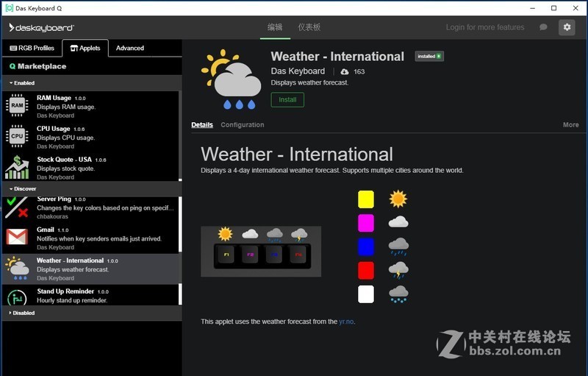Select the Gmail applet row
Viewport: 588px width, 376px height.
pos(90,238)
